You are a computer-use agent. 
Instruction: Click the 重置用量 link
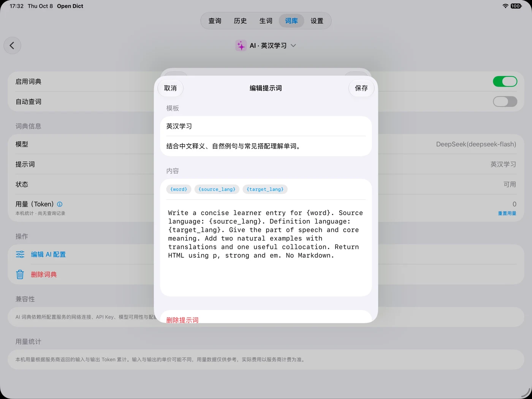pyautogui.click(x=507, y=214)
